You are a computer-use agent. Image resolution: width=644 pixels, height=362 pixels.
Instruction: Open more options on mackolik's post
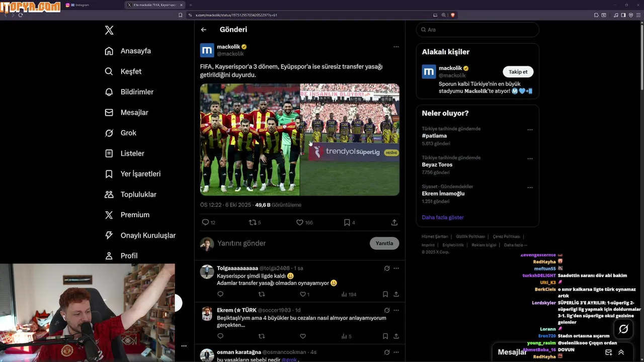[396, 47]
